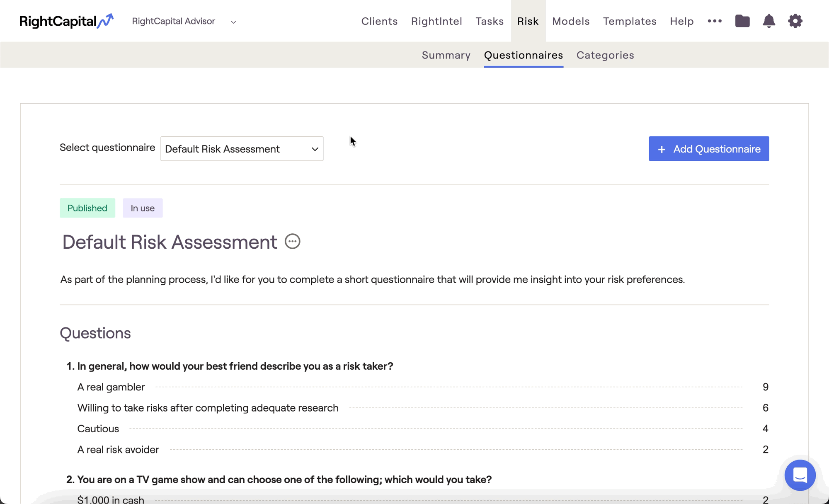Viewport: 829px width, 504px height.
Task: Switch to the Summary tab
Action: click(x=446, y=55)
